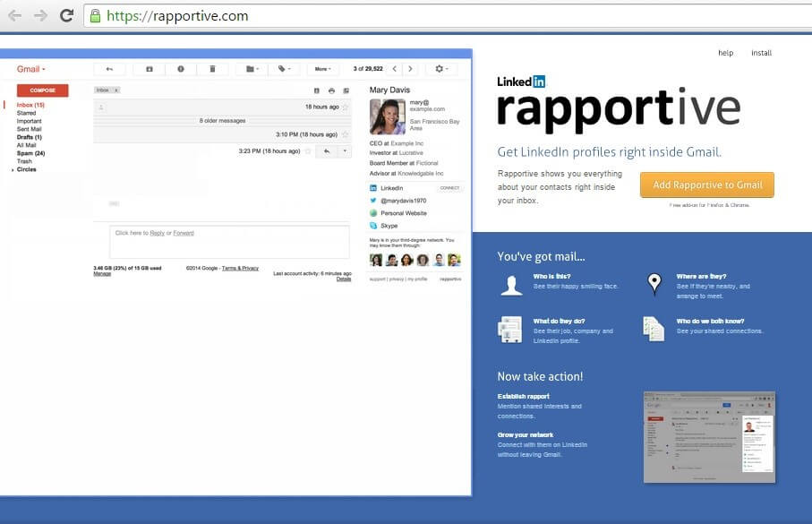812x524 pixels.
Task: Click the Forward link in the reply box
Action: pos(184,233)
